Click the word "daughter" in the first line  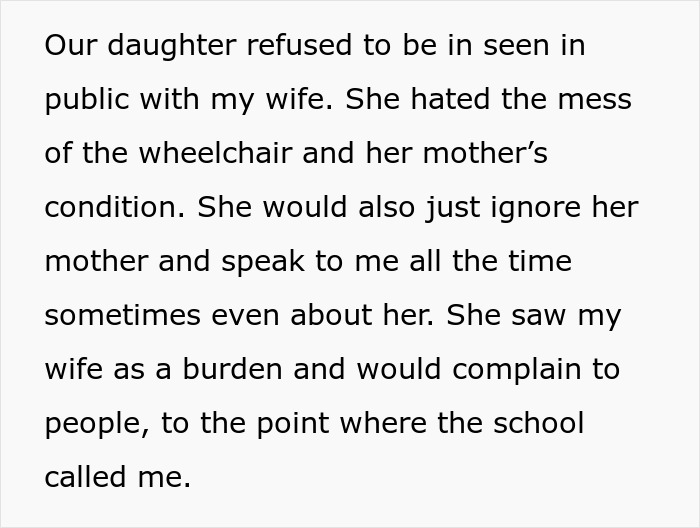[x=162, y=46]
